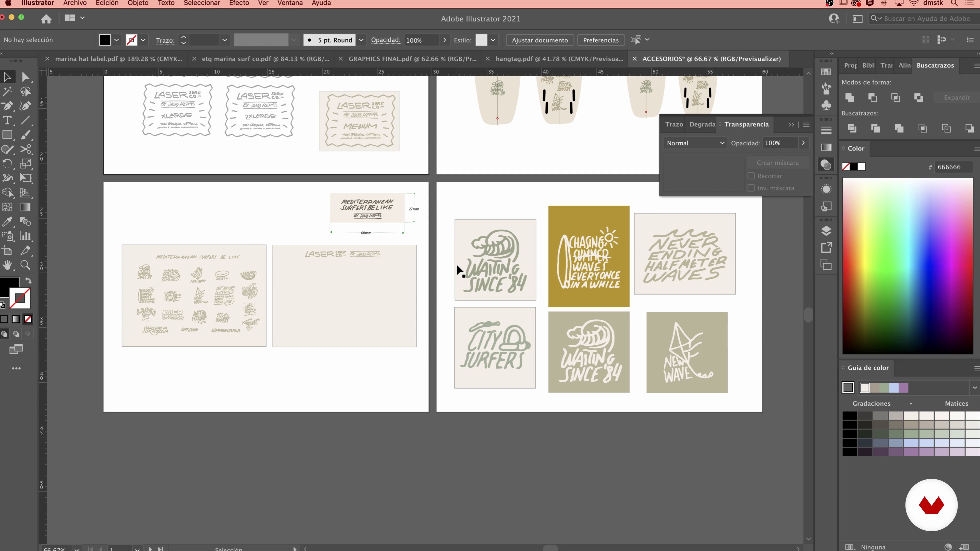Image resolution: width=980 pixels, height=551 pixels.
Task: Switch to Draw Behind mode
Action: coord(16,334)
